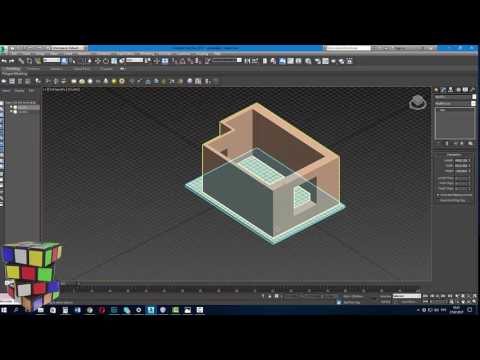Select the Unlink Selection tool
Screen dimensions: 480x360
[29, 61]
